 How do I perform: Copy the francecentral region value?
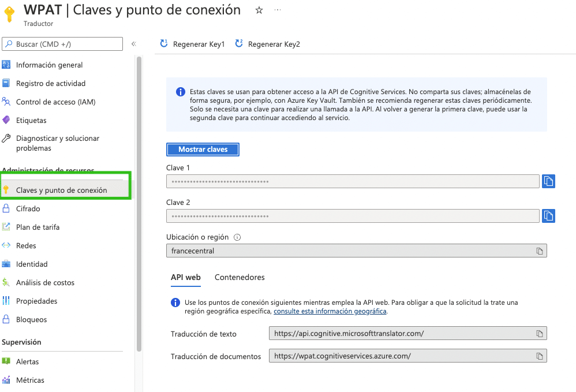tap(539, 251)
